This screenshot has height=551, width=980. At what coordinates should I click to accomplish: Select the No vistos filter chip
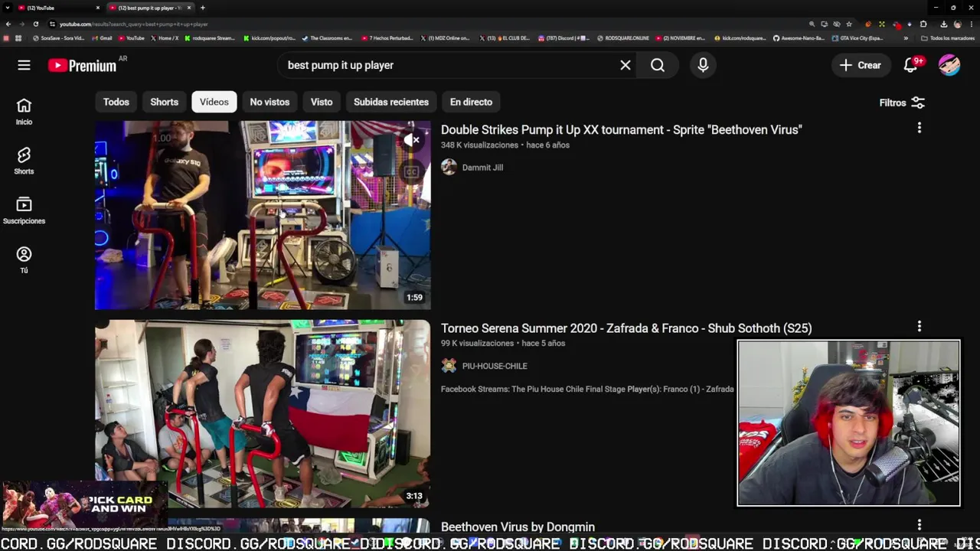(269, 102)
